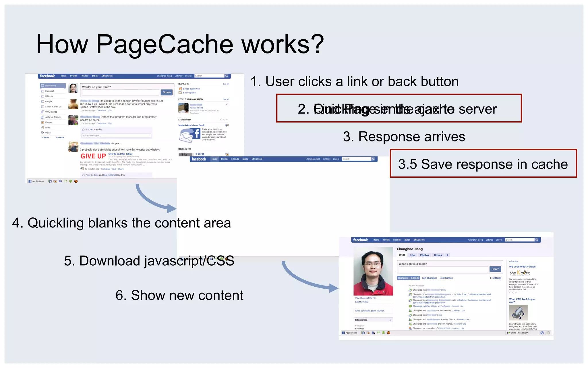Click CAD tool ad thumbnail
The image size is (588, 368).
[518, 313]
